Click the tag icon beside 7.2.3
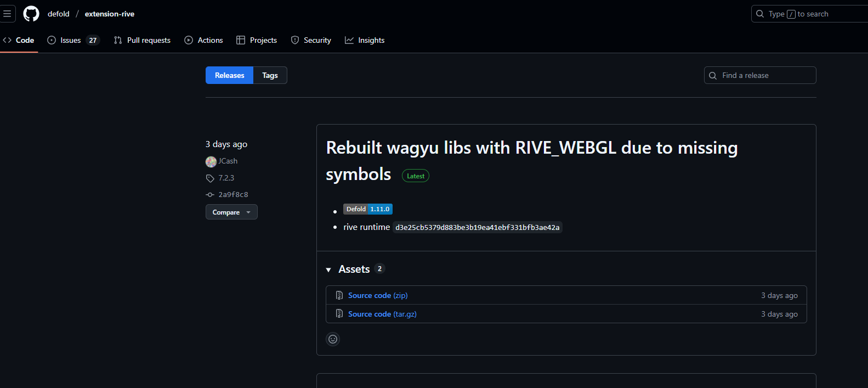 tap(210, 178)
